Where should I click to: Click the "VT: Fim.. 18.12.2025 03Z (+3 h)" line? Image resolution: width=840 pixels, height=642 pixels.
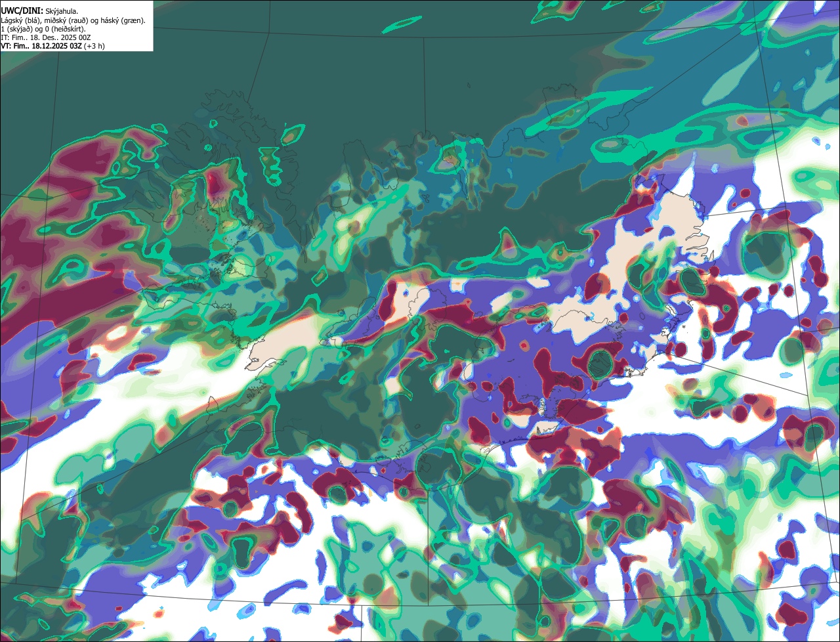[x=52, y=46]
